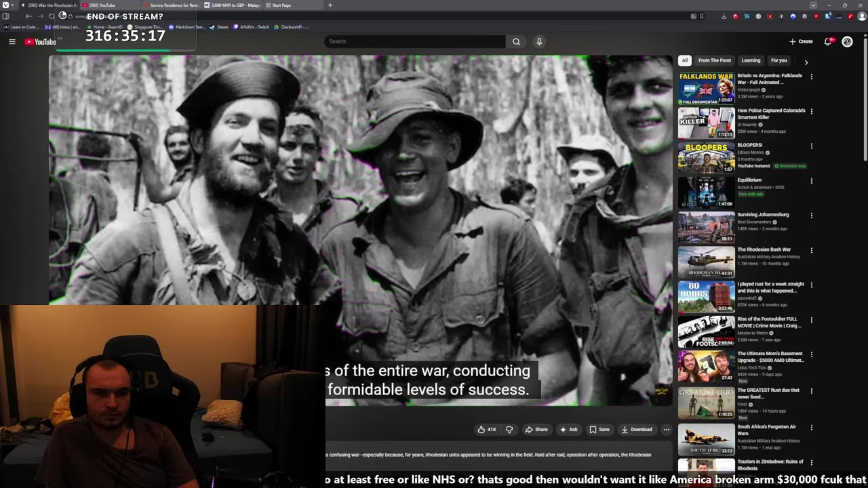Screen dimensions: 868x488
Task: Click the search magnifier button
Action: coord(516,41)
